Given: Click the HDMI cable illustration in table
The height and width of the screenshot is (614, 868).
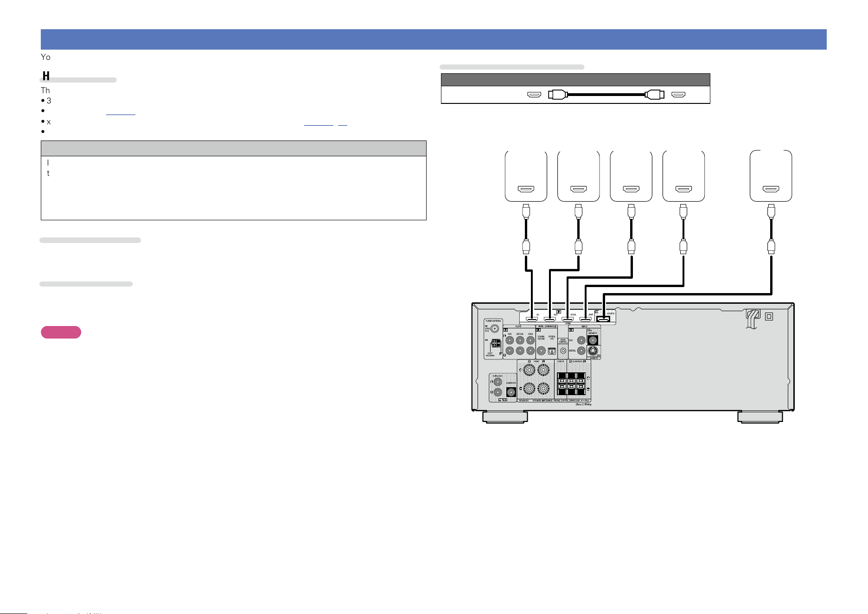Looking at the screenshot, I should 606,95.
